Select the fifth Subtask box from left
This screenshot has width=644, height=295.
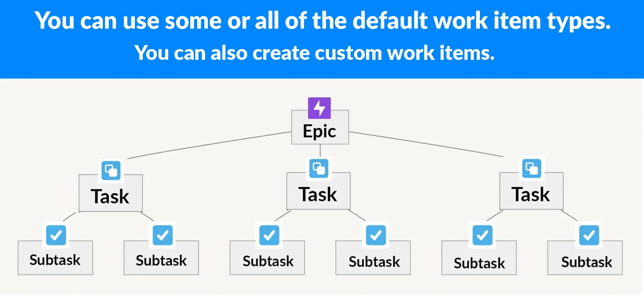[x=479, y=258]
